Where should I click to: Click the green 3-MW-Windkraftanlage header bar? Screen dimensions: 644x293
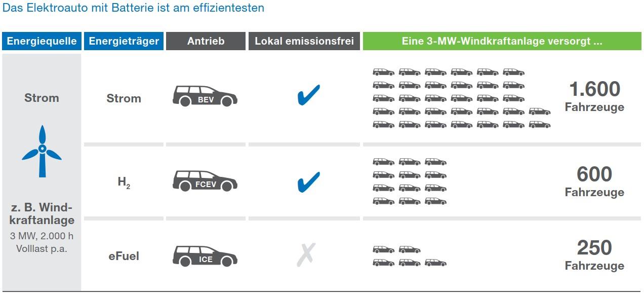[502, 41]
